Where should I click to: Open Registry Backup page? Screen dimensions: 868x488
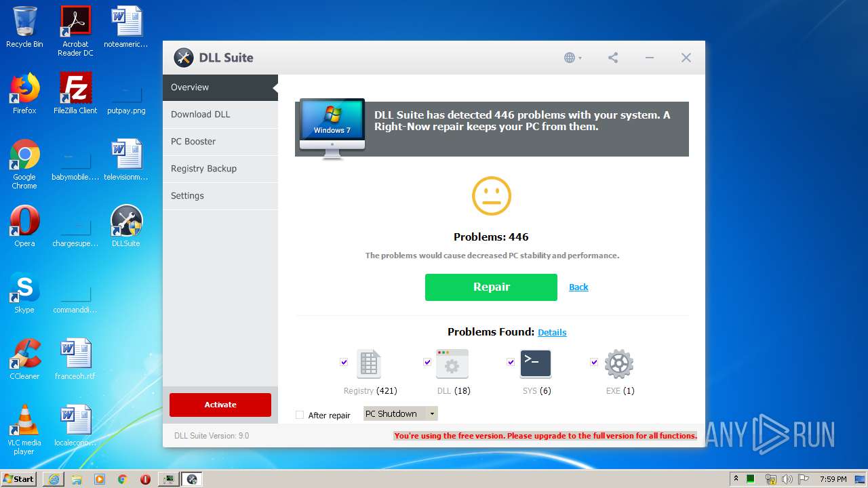pyautogui.click(x=220, y=169)
